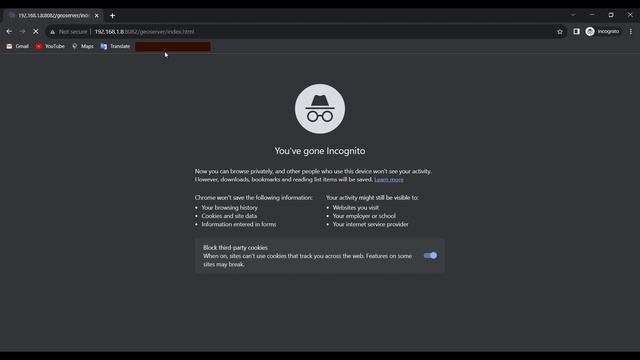Minimize the Chrome window

click(592, 15)
